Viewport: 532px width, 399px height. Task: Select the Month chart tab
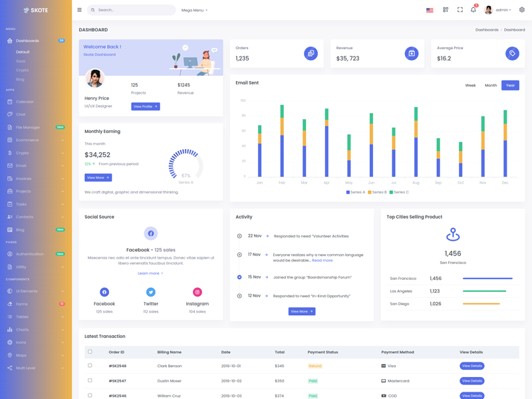[x=491, y=85]
